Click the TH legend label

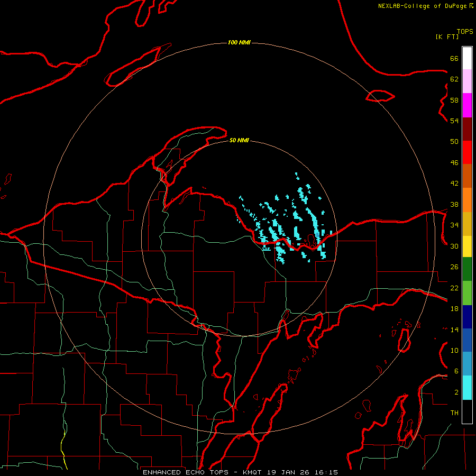(x=454, y=413)
